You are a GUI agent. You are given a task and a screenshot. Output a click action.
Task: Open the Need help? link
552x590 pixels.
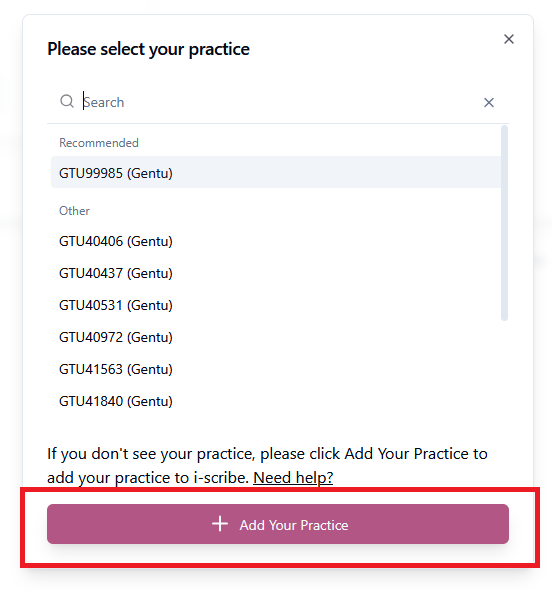(x=293, y=478)
